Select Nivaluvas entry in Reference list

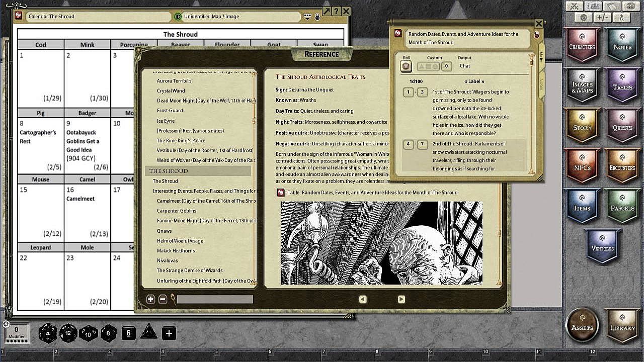tap(168, 260)
